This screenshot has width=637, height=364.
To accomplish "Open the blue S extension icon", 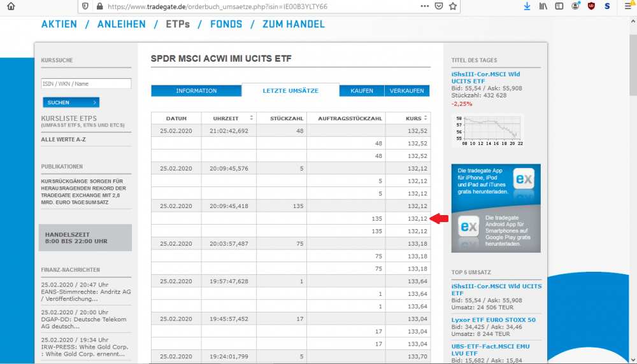I will tap(607, 6).
